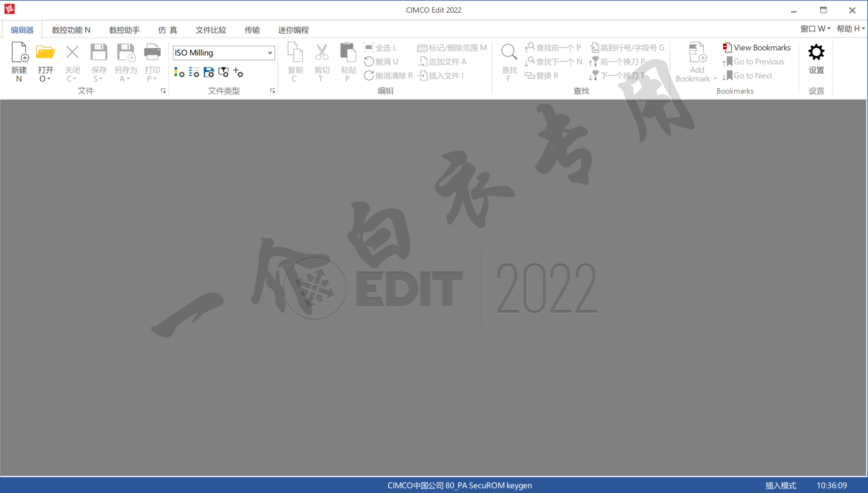Image resolution: width=868 pixels, height=493 pixels.
Task: Click the 保存 save floppy icon
Action: pyautogui.click(x=99, y=52)
